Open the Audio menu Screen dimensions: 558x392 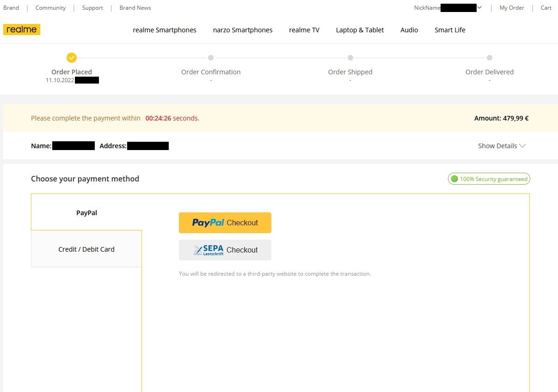pyautogui.click(x=409, y=30)
